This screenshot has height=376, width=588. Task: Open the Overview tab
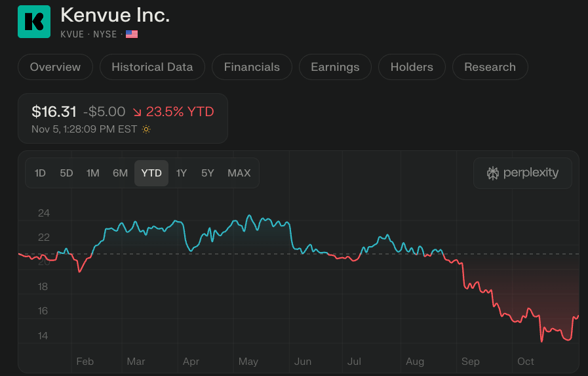point(55,67)
